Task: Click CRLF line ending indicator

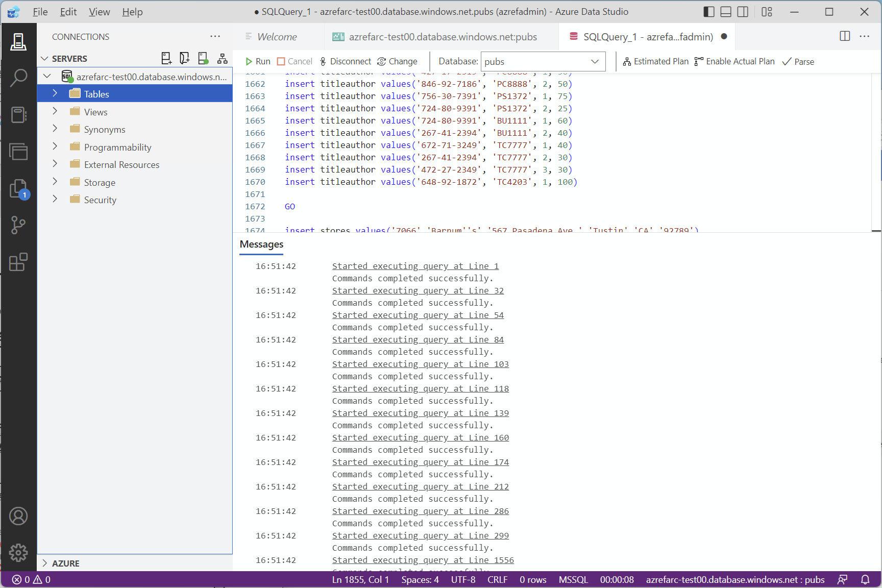Action: [498, 580]
